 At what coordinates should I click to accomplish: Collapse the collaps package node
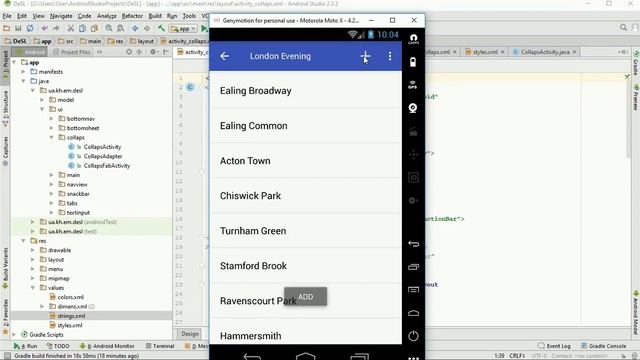(x=51, y=138)
